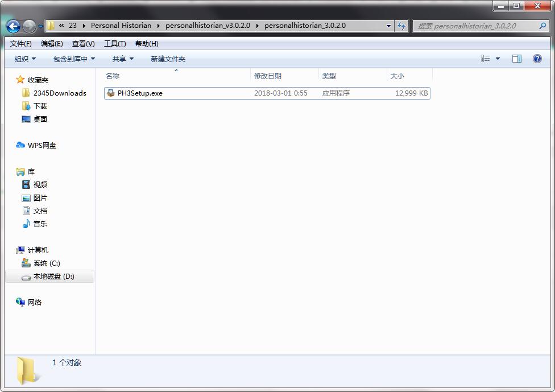Open the Help icon in the toolbar
Image resolution: width=555 pixels, height=392 pixels.
[538, 59]
